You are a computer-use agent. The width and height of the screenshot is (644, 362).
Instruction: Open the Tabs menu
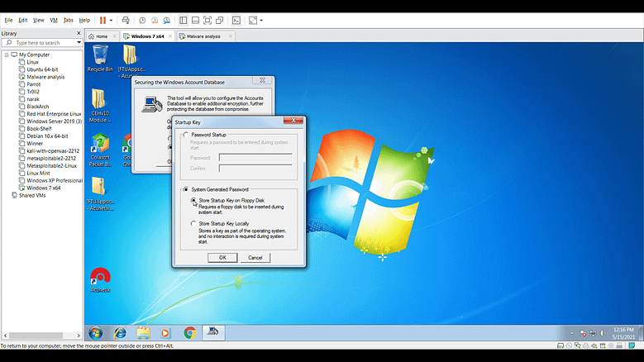[x=68, y=20]
